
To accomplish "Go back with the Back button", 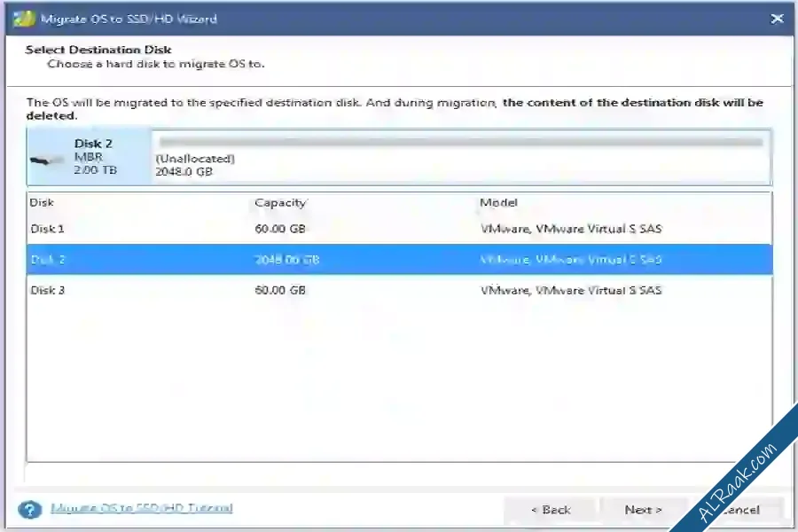I will coord(550,510).
